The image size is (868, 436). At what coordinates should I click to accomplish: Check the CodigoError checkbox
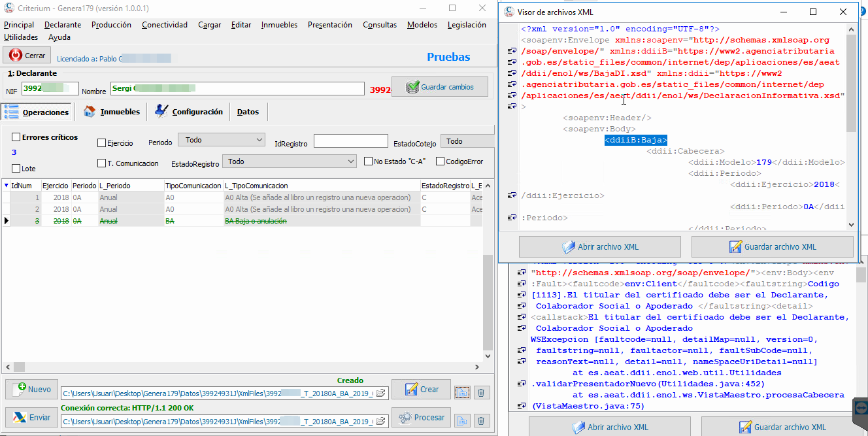pyautogui.click(x=441, y=161)
